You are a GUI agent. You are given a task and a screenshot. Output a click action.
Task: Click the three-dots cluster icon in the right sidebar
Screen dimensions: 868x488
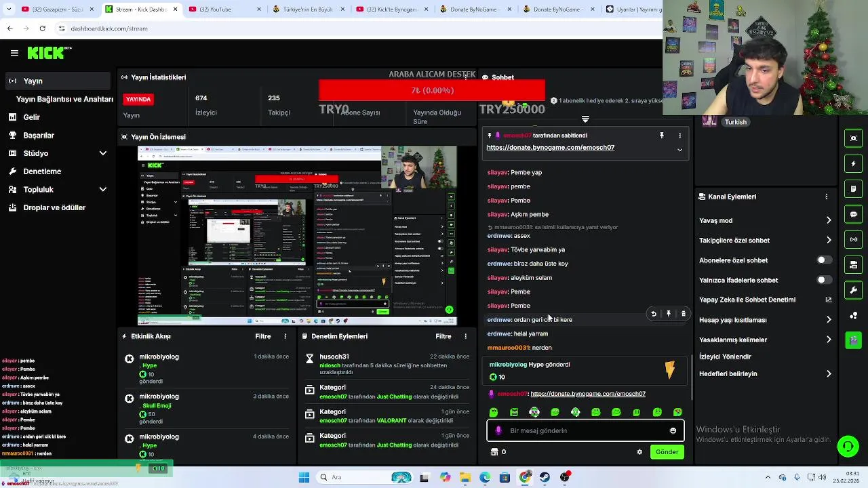point(854,315)
